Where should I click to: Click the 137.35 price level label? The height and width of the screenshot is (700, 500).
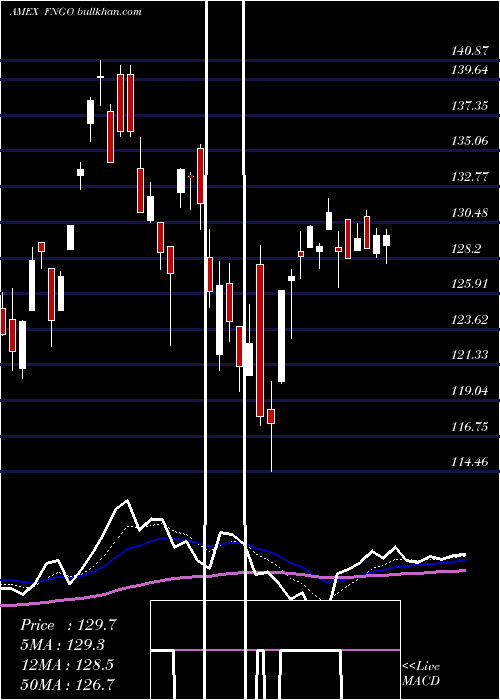click(470, 106)
